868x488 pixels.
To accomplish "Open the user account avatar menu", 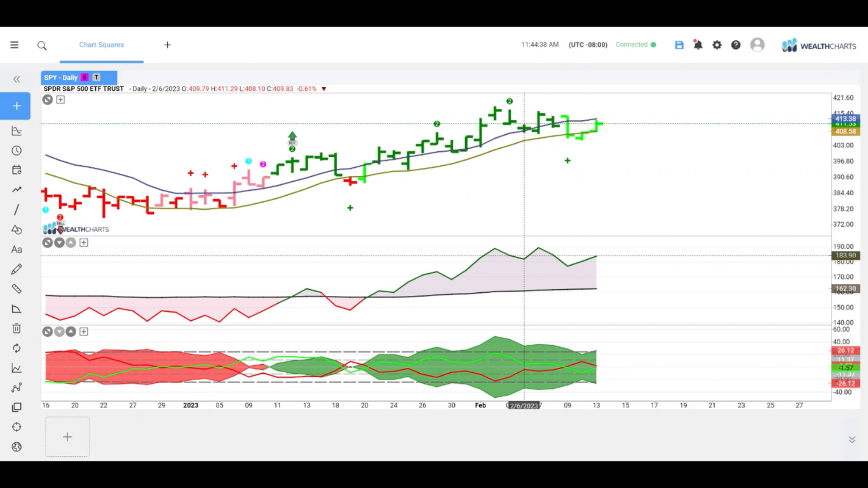I will (x=757, y=45).
